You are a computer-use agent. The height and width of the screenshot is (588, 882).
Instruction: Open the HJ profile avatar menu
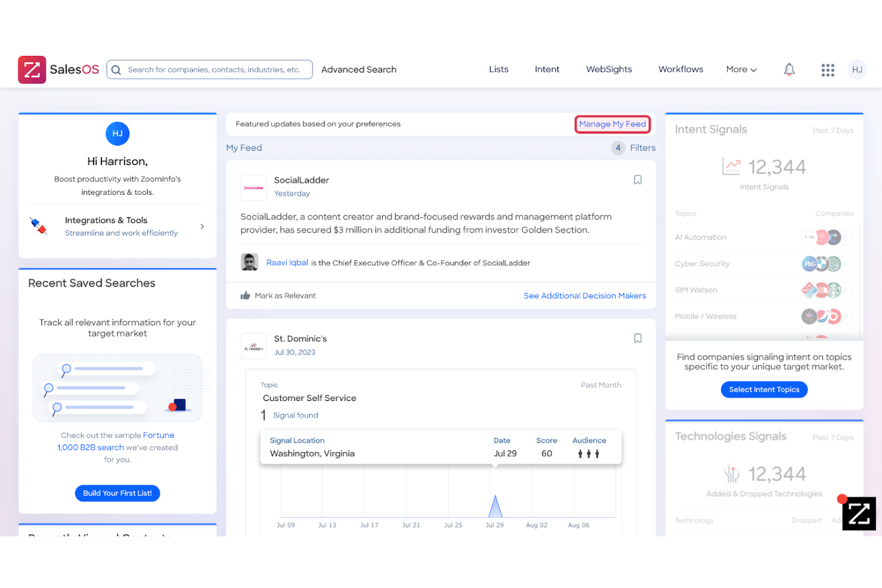[x=857, y=70]
